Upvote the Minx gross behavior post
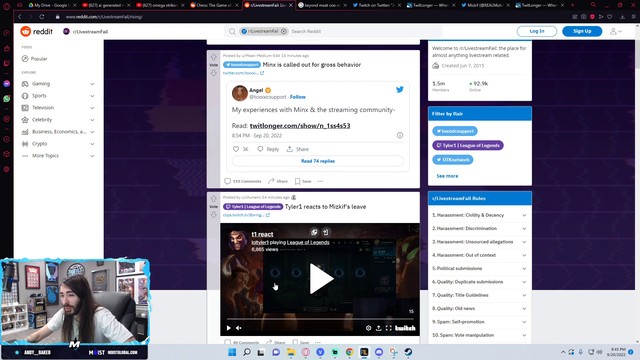 [213, 57]
